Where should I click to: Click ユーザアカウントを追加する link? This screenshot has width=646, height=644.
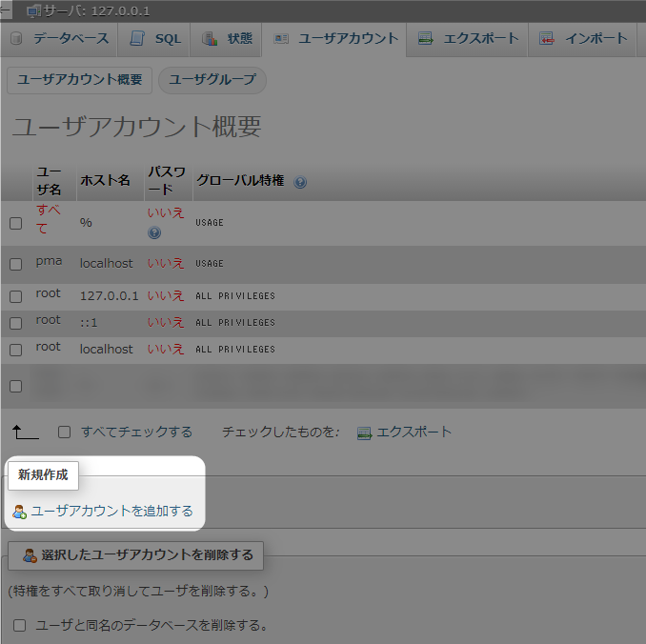[x=112, y=511]
